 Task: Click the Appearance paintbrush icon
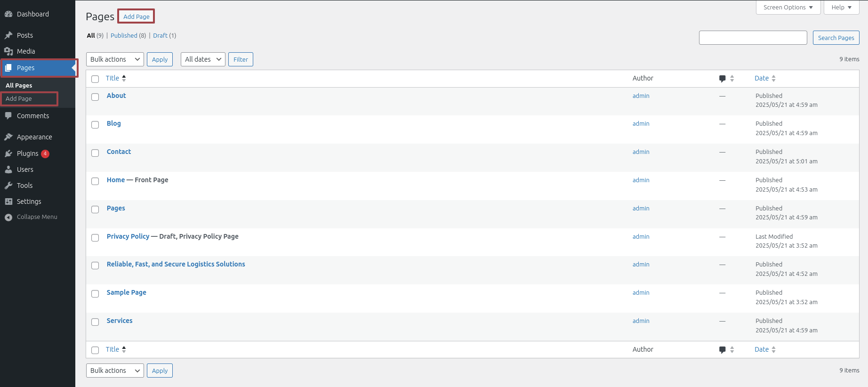point(8,137)
